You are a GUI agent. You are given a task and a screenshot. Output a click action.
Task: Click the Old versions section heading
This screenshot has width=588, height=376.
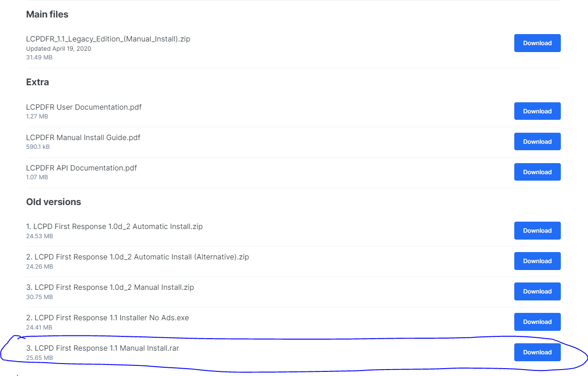click(x=53, y=202)
